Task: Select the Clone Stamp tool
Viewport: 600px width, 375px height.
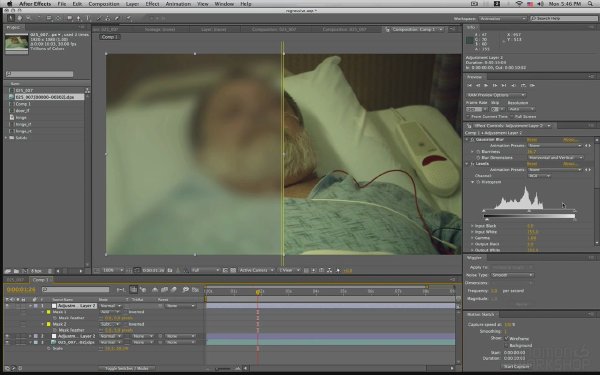Action: (x=108, y=18)
